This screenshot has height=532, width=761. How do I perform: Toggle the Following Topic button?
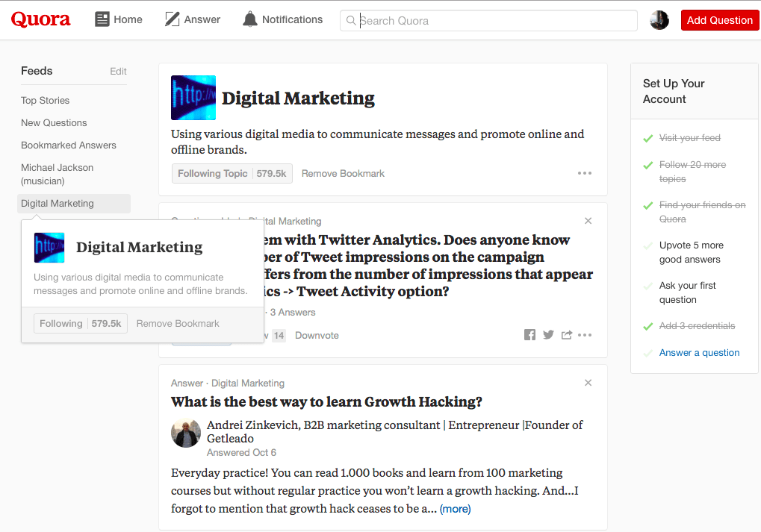tap(232, 174)
